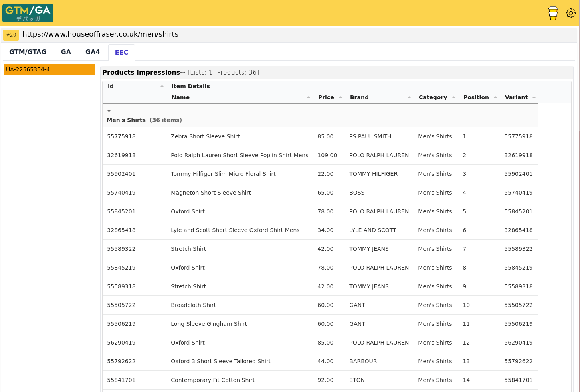The height and width of the screenshot is (392, 580).
Task: Click the Item Details column header
Action: pos(190,86)
